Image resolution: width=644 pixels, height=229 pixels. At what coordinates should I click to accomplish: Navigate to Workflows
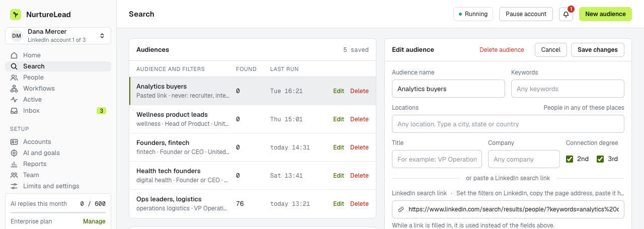click(58, 89)
